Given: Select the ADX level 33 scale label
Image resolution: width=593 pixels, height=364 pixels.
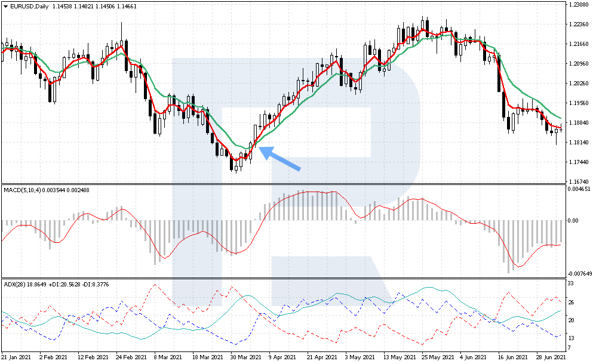Looking at the screenshot, I should (571, 283).
